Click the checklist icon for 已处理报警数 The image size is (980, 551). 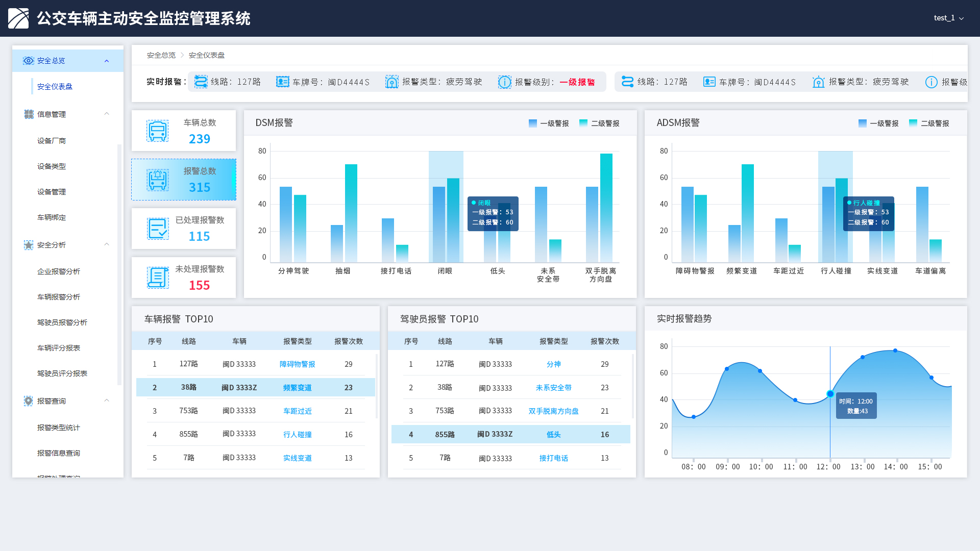158,229
